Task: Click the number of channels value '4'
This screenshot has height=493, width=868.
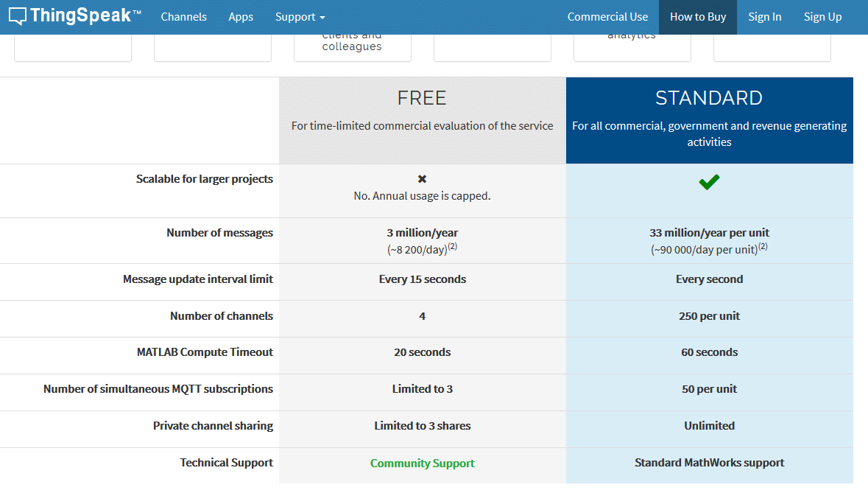Action: 423,315
